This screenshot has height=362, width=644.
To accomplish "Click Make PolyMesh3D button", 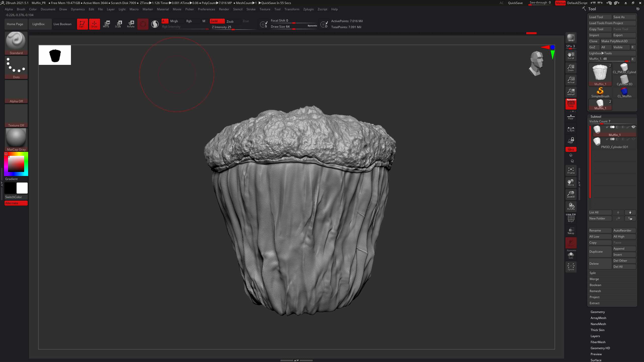I will pos(618,41).
